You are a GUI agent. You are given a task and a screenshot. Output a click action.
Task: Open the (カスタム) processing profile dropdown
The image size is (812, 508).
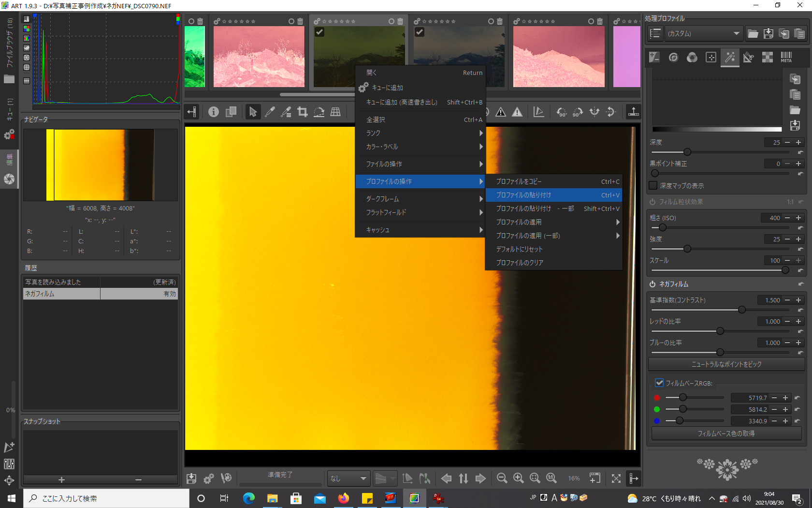(703, 33)
